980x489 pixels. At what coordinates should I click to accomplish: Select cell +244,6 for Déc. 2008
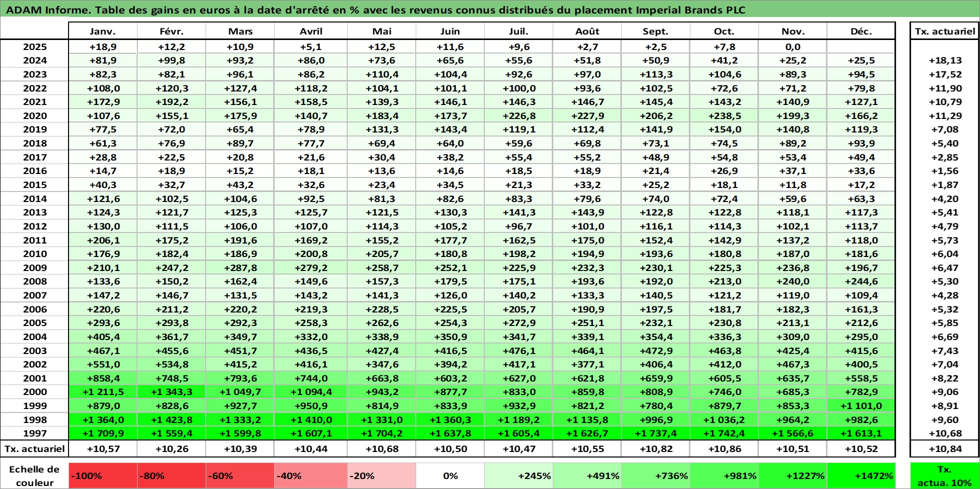[861, 281]
